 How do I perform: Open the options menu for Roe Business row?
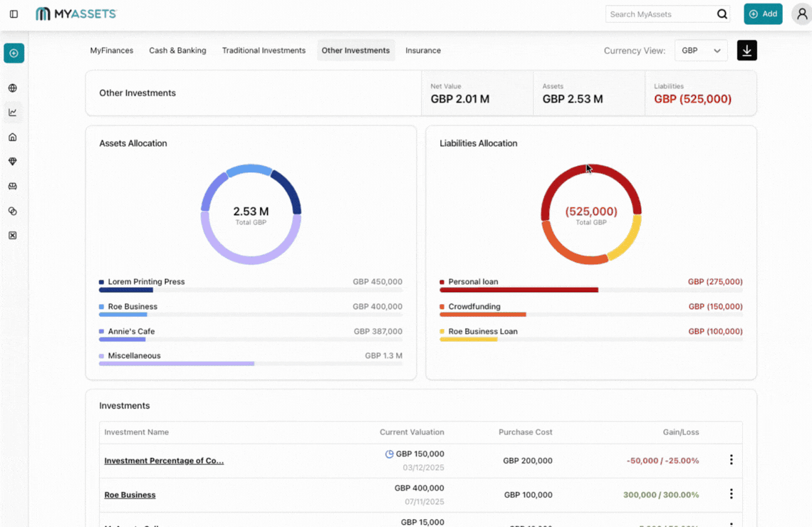[731, 494]
